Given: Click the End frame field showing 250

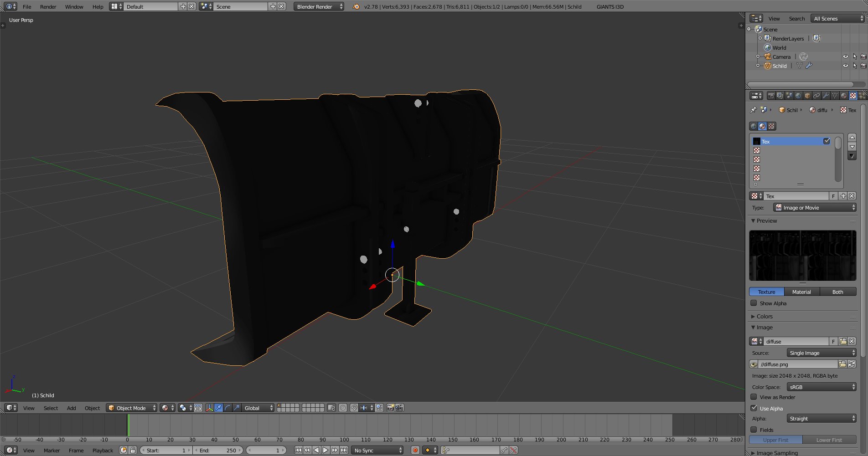Looking at the screenshot, I should (218, 450).
